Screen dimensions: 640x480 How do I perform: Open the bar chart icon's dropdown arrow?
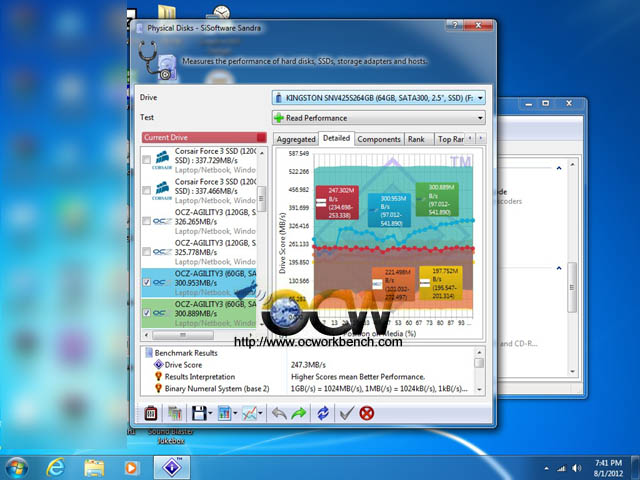pos(236,413)
